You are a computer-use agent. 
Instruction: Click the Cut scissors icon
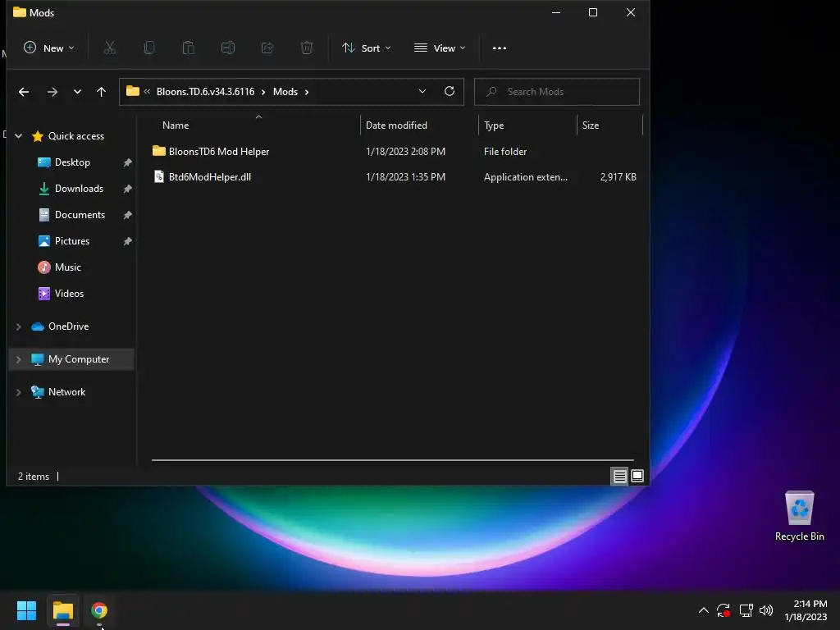pos(109,48)
